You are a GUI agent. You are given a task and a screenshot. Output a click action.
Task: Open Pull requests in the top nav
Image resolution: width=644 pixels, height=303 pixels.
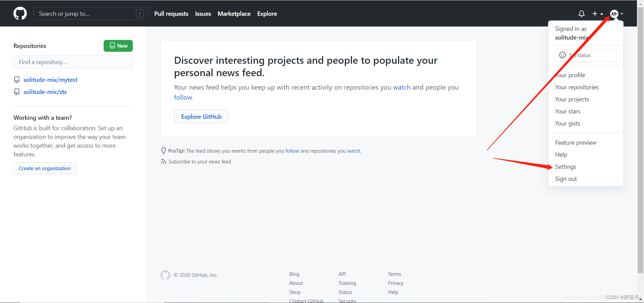tap(171, 14)
